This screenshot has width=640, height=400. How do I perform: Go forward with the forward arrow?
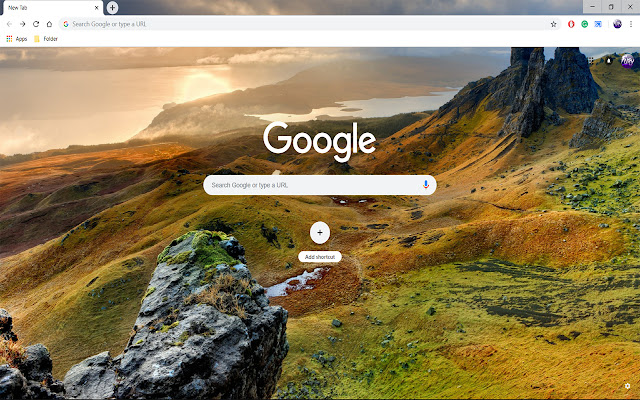22,24
